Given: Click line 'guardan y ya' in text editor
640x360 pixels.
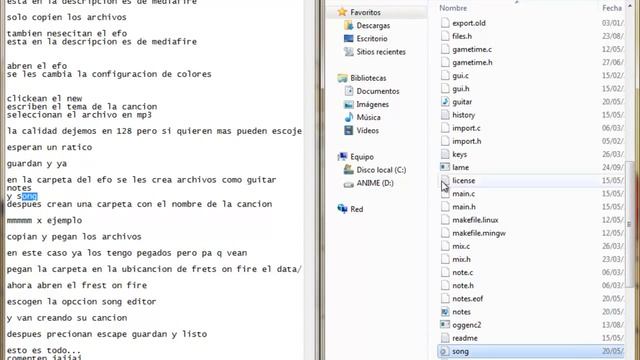Looking at the screenshot, I should (37, 164).
